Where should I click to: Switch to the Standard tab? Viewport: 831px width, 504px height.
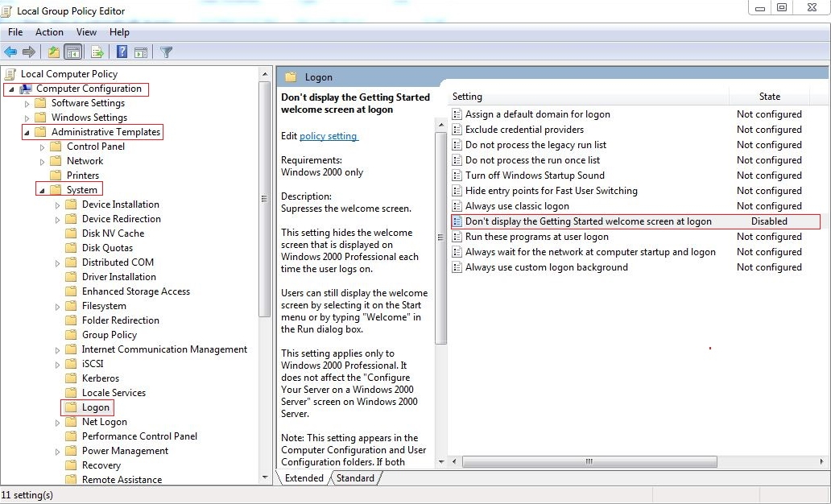355,477
